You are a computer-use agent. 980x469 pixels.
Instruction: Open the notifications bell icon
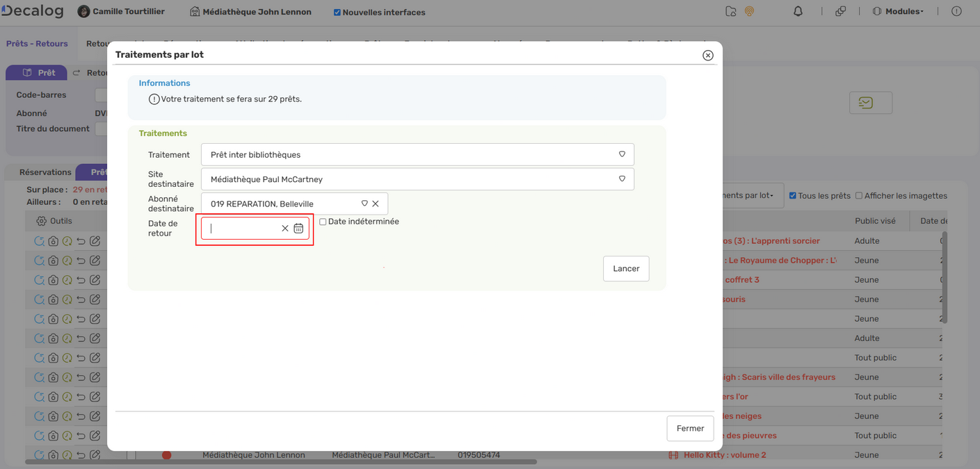coord(798,11)
